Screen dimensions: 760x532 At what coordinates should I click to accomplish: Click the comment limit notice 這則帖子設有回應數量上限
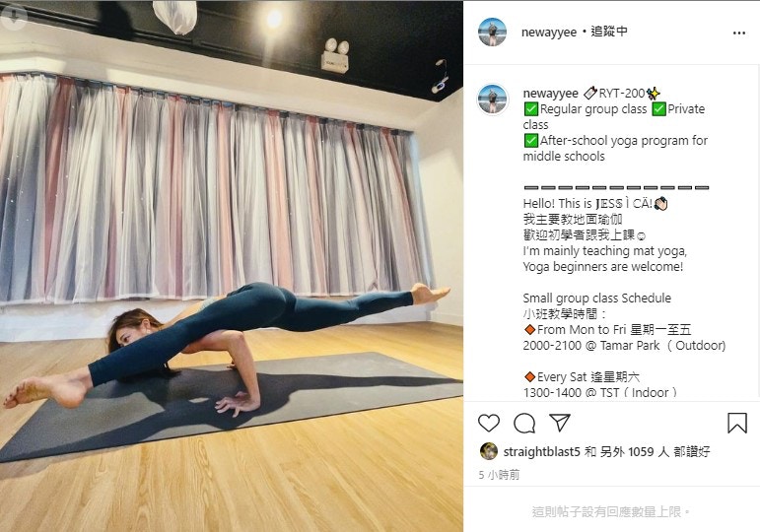(610, 511)
